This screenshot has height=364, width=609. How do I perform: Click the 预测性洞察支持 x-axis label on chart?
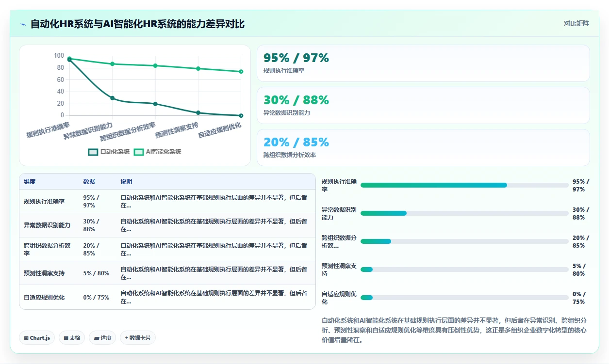tap(177, 130)
